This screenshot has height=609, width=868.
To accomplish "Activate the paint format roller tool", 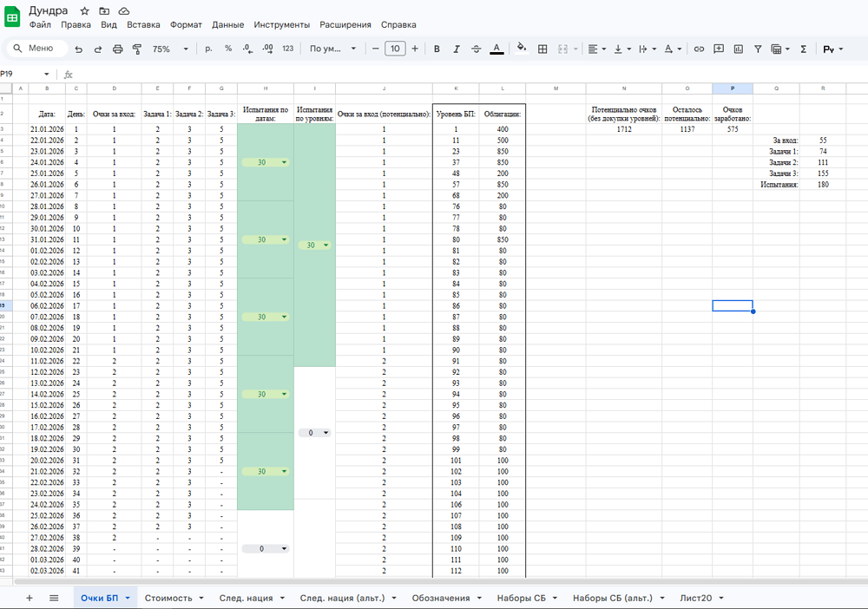I will [137, 49].
